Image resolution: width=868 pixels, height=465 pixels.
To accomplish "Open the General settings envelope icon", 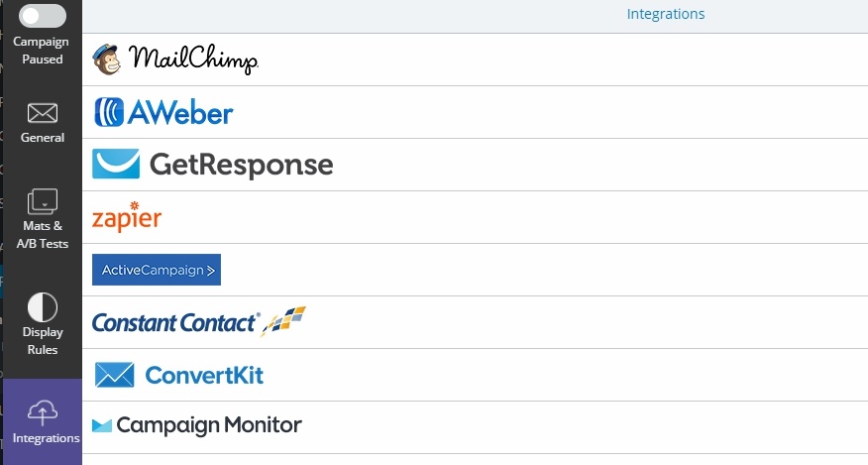I will (42, 113).
